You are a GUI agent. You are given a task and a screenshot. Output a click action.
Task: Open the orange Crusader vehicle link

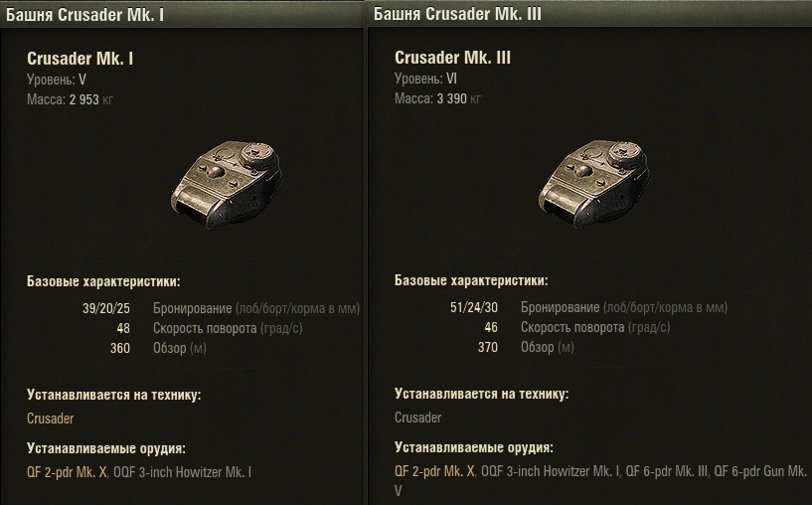50,419
